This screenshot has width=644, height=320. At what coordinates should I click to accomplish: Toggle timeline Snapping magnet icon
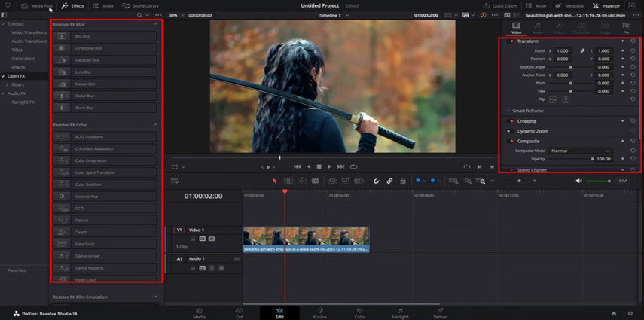pyautogui.click(x=376, y=181)
